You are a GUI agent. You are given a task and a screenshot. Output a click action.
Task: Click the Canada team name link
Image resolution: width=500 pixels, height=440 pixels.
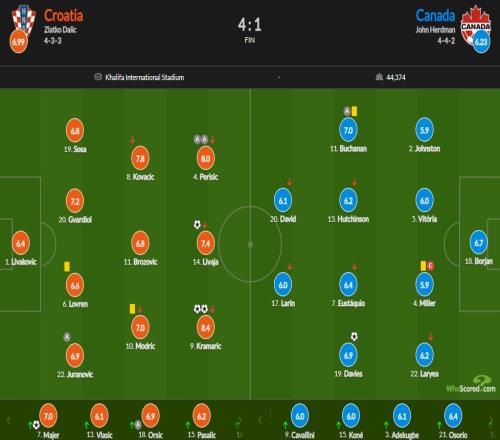[x=435, y=16]
